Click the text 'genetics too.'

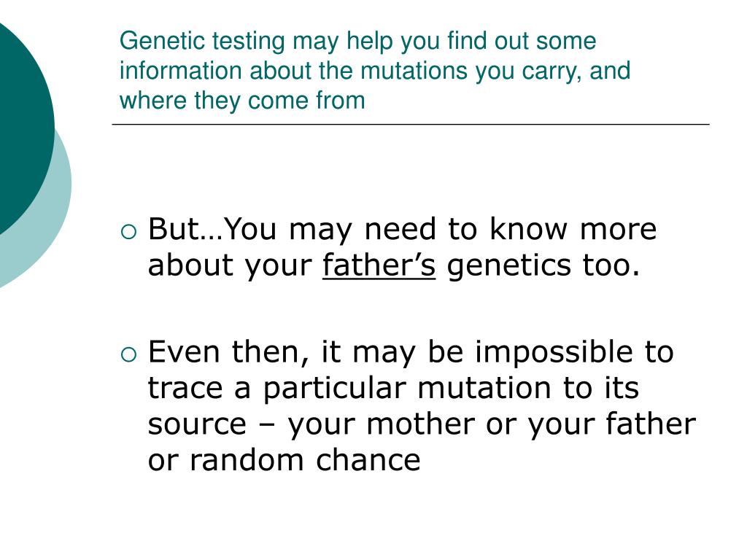click(543, 265)
